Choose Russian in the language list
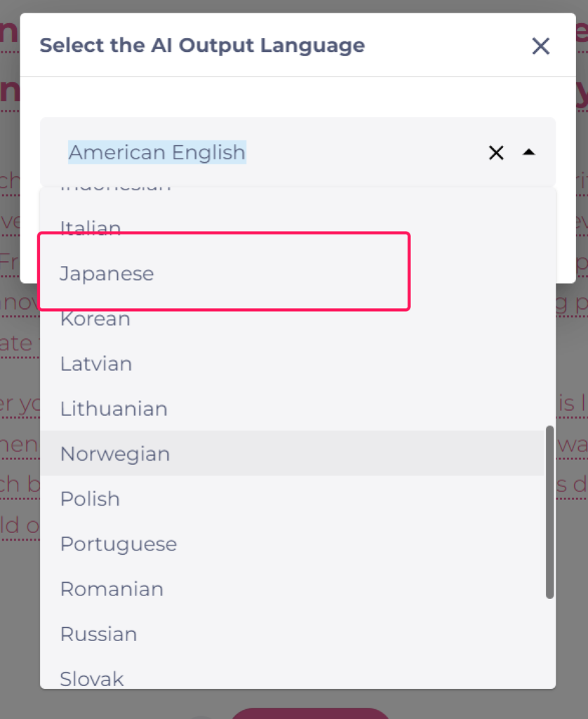Viewport: 588px width, 719px height. [x=98, y=634]
